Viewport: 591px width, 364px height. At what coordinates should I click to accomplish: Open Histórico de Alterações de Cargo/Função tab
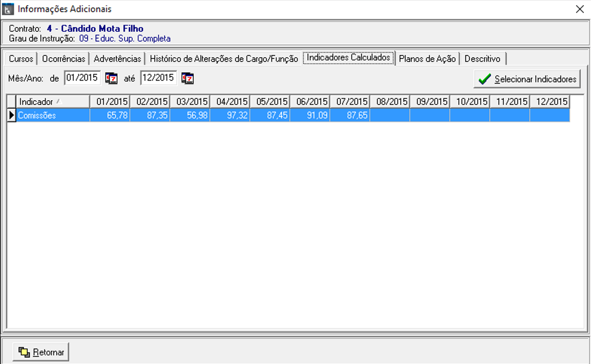tap(224, 59)
